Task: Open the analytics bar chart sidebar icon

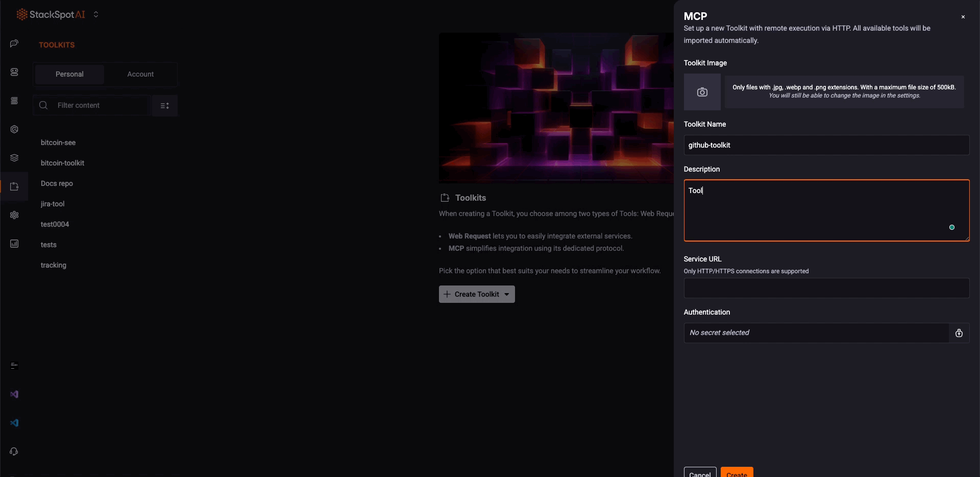Action: (14, 244)
